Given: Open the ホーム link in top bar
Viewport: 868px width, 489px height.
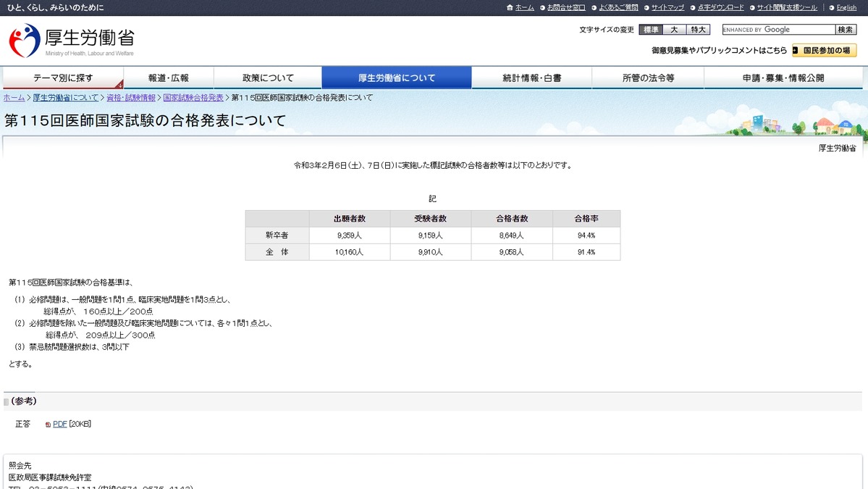Looking at the screenshot, I should click(524, 8).
